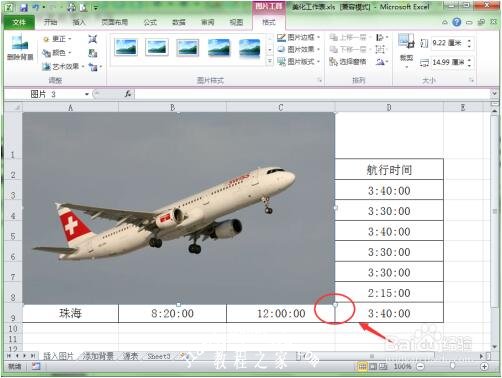
Task: Open the Customize Quick Access Toolbar dropdown
Action: (x=95, y=7)
